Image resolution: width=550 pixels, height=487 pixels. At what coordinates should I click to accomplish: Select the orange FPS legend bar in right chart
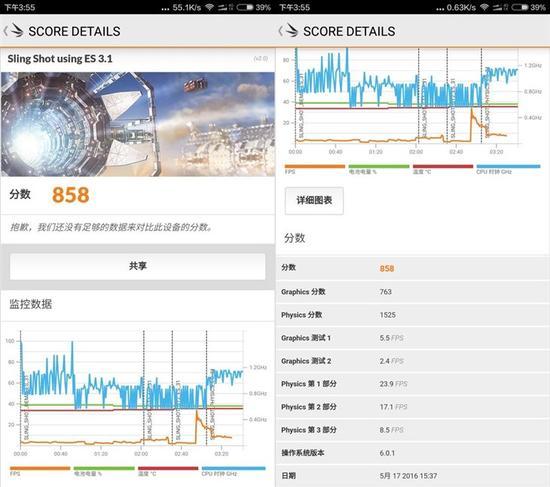315,166
